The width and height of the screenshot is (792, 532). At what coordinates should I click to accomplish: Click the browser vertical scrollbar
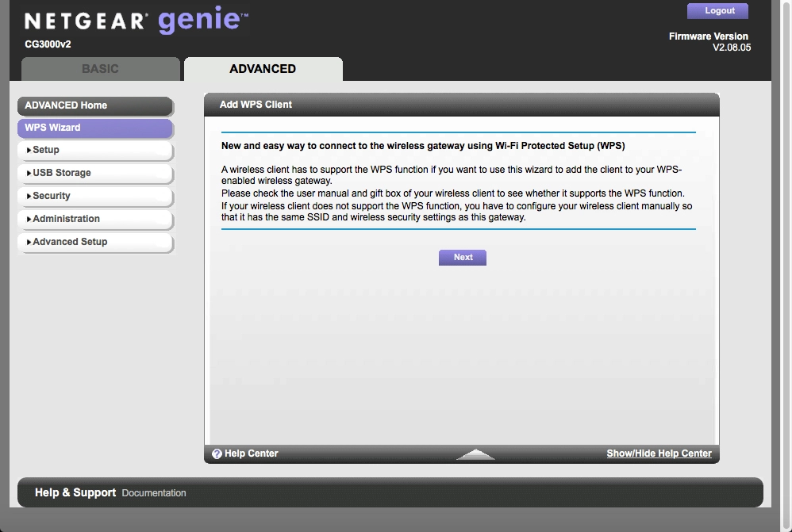[x=786, y=266]
